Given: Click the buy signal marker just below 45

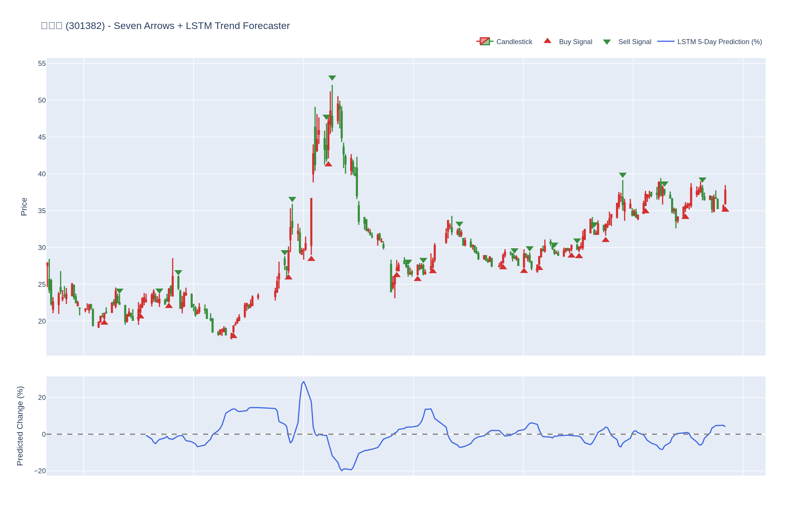Looking at the screenshot, I should point(328,164).
